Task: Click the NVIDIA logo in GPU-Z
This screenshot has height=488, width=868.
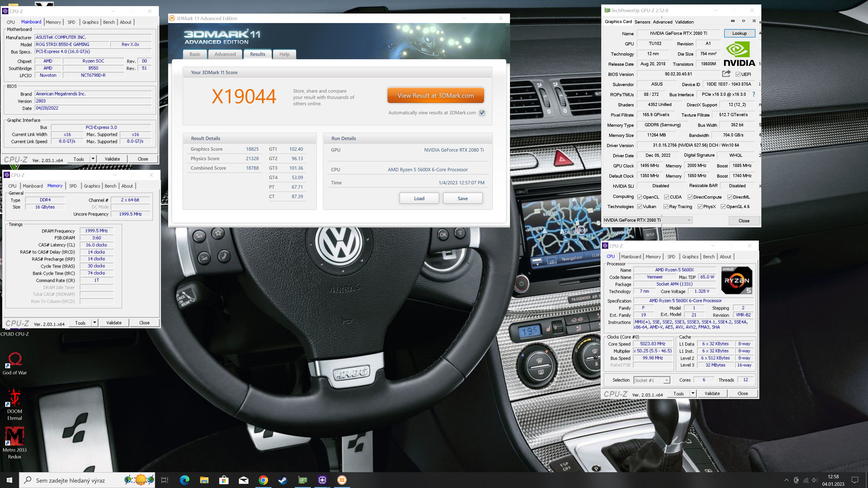Action: click(x=739, y=54)
